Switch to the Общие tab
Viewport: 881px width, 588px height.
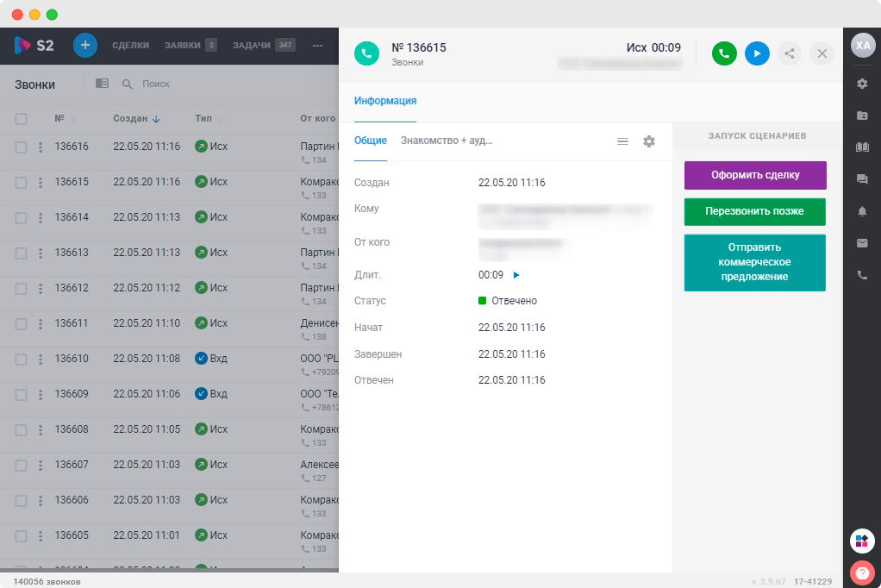(371, 141)
